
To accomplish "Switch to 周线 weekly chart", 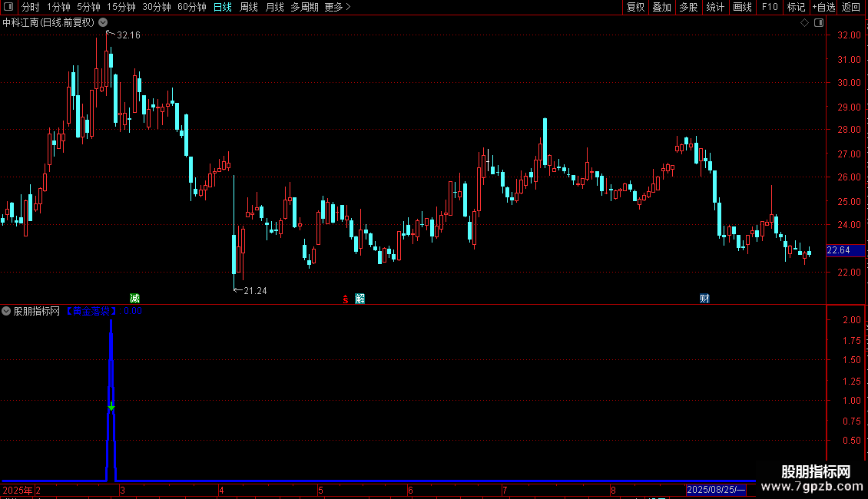I will click(249, 7).
